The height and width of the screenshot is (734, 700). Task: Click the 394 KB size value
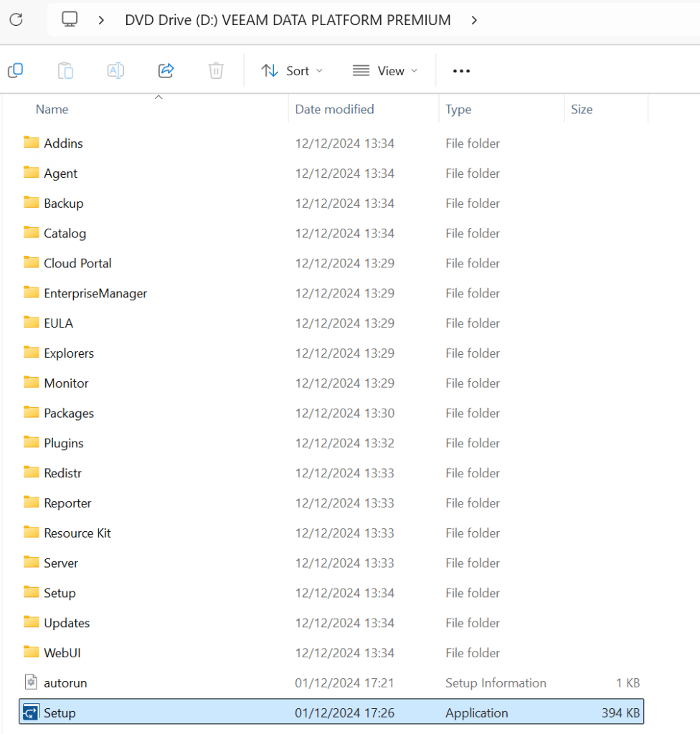(621, 713)
